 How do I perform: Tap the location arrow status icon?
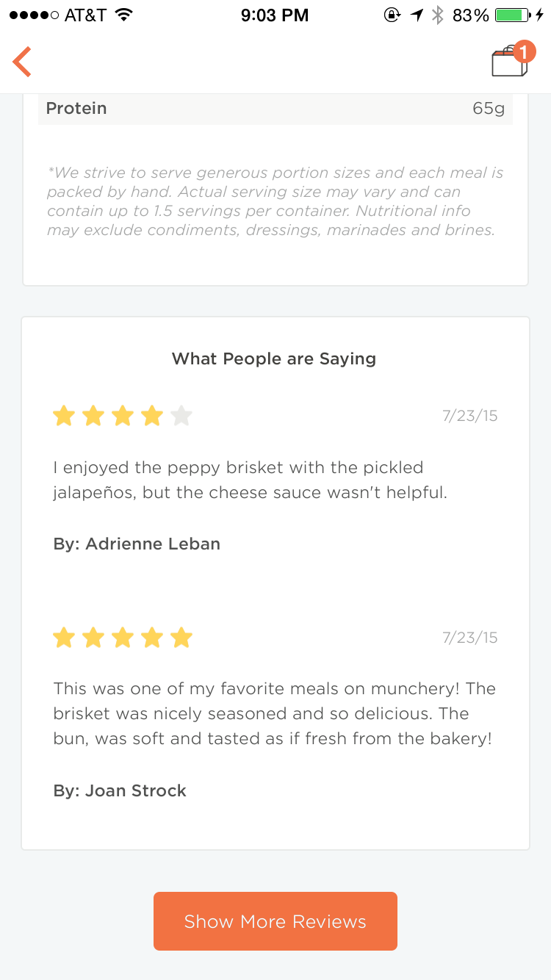[417, 15]
